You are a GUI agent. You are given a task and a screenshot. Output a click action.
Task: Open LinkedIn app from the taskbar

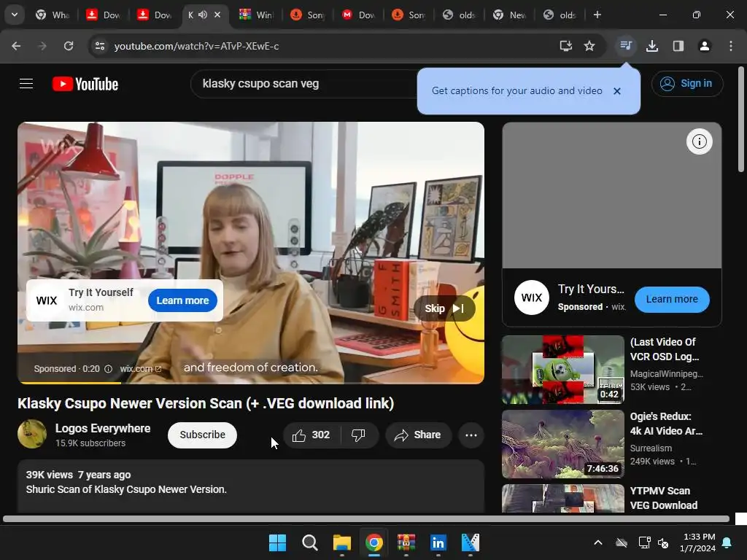(438, 542)
